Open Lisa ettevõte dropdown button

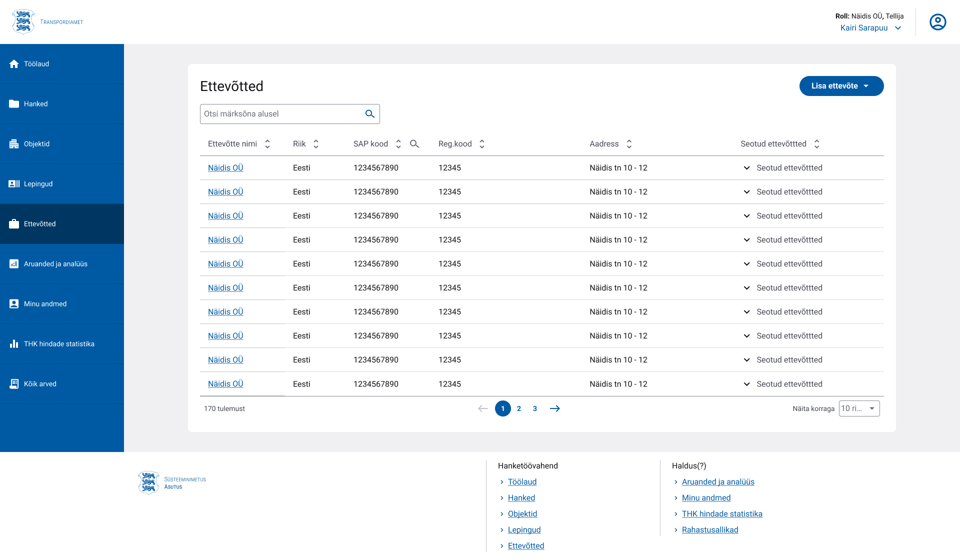pyautogui.click(x=841, y=86)
